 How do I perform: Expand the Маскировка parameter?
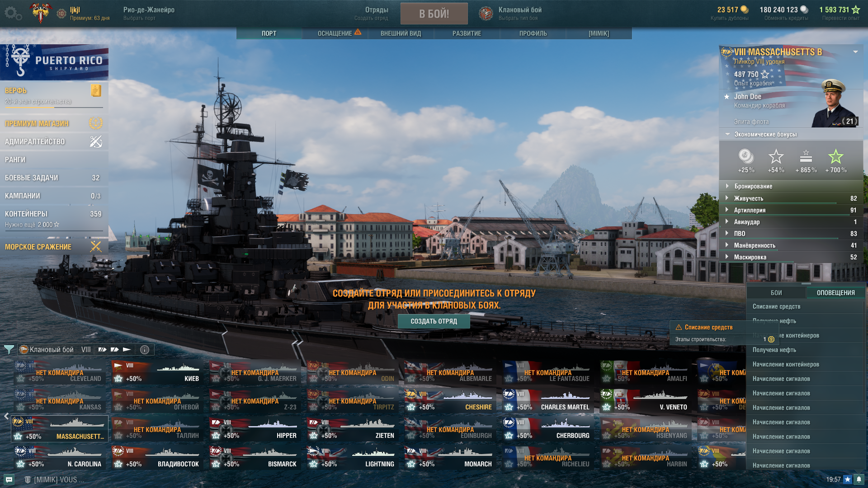coord(791,257)
